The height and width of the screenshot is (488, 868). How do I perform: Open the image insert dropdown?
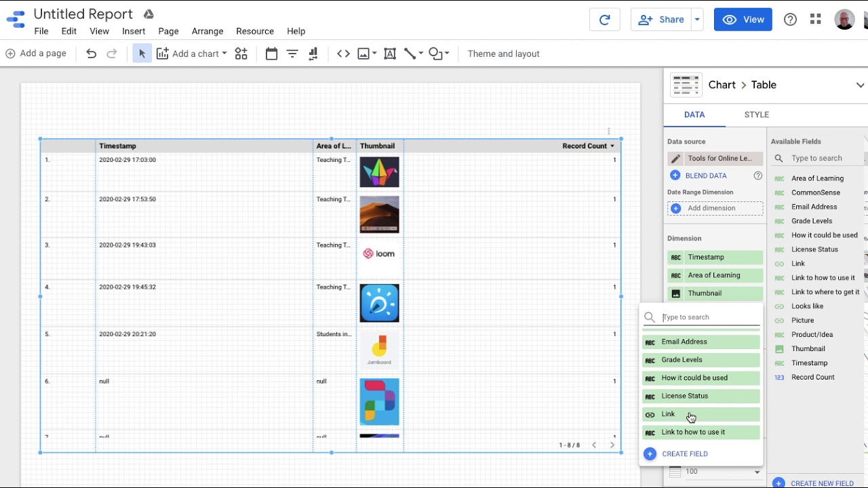(x=374, y=54)
